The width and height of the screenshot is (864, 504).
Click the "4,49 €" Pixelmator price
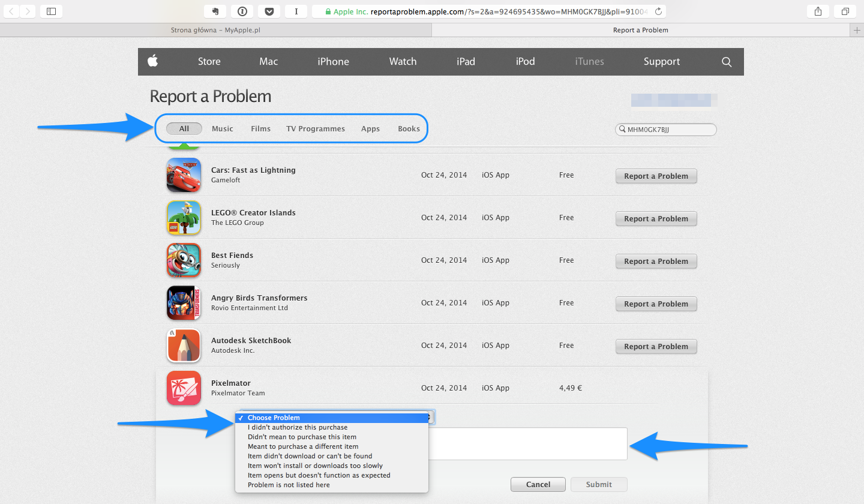571,388
